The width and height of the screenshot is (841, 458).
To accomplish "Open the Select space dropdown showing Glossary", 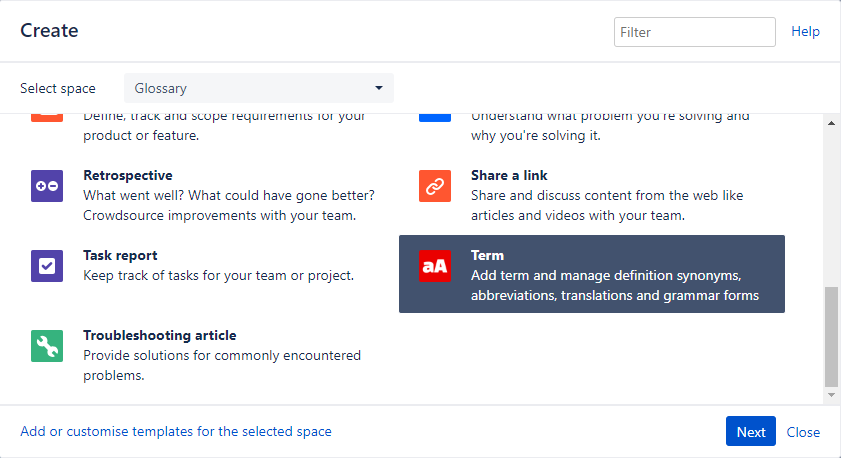I will coord(258,88).
